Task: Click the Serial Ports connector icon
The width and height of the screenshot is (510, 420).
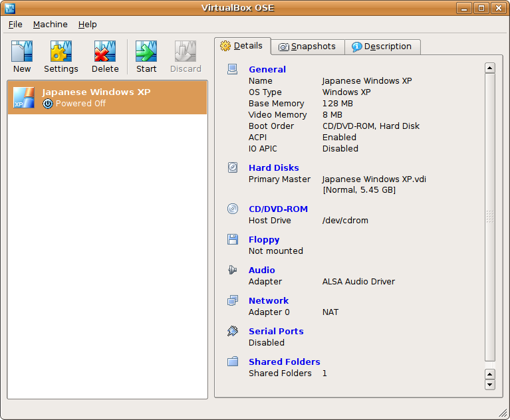Action: tap(233, 331)
